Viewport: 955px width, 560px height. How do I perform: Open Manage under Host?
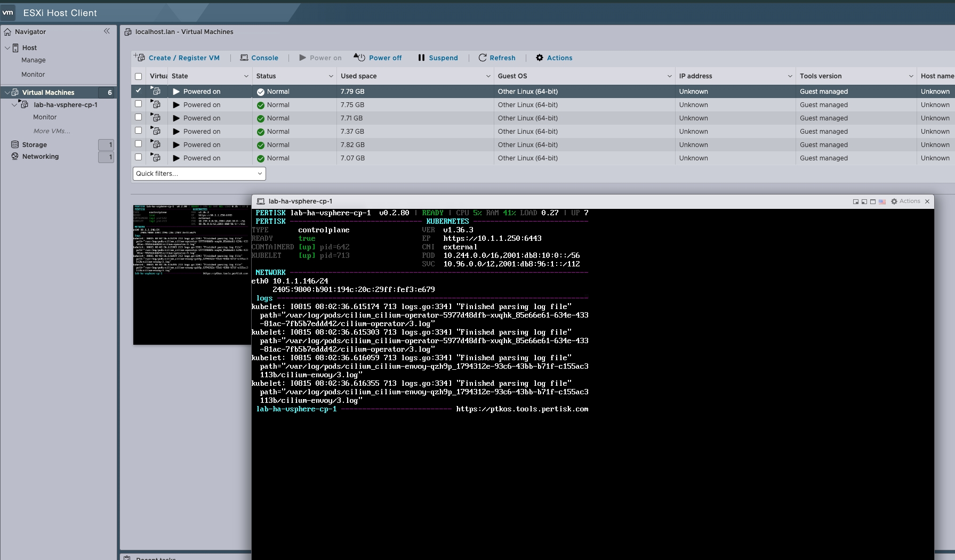point(33,60)
